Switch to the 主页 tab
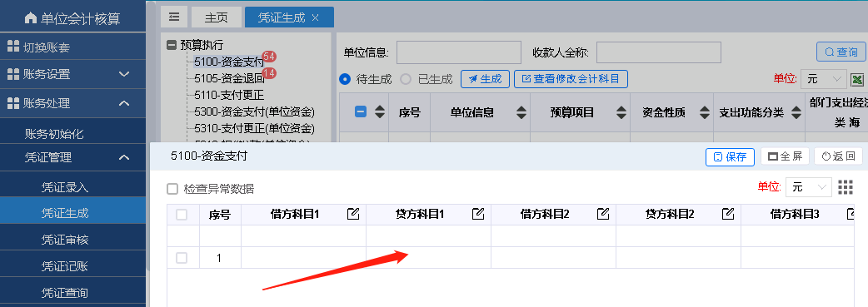 tap(217, 17)
